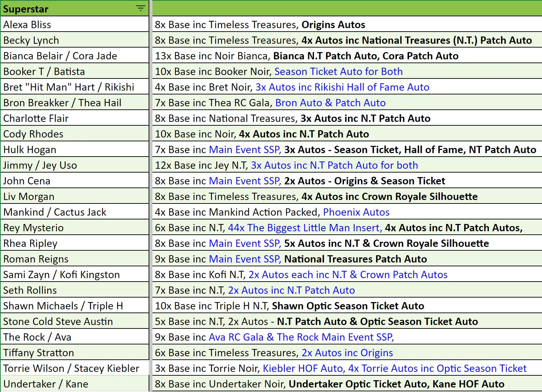Select the Rhea Ripley name cell
This screenshot has height=392, width=542.
[x=75, y=243]
